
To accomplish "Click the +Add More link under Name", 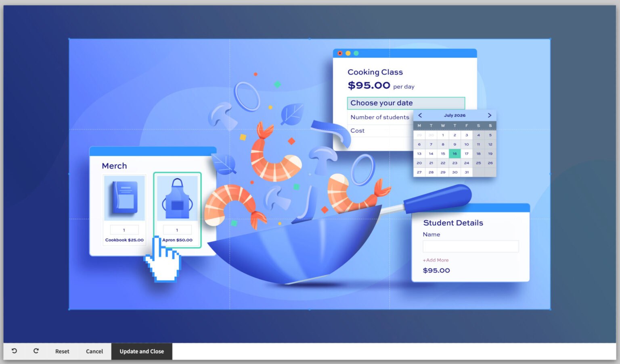I will pos(435,260).
